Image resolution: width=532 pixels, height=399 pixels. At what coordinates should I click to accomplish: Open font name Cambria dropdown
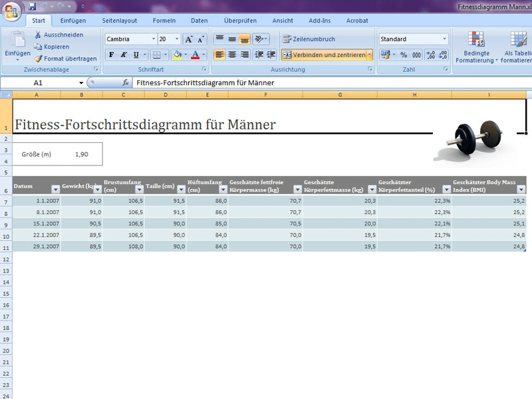point(154,39)
